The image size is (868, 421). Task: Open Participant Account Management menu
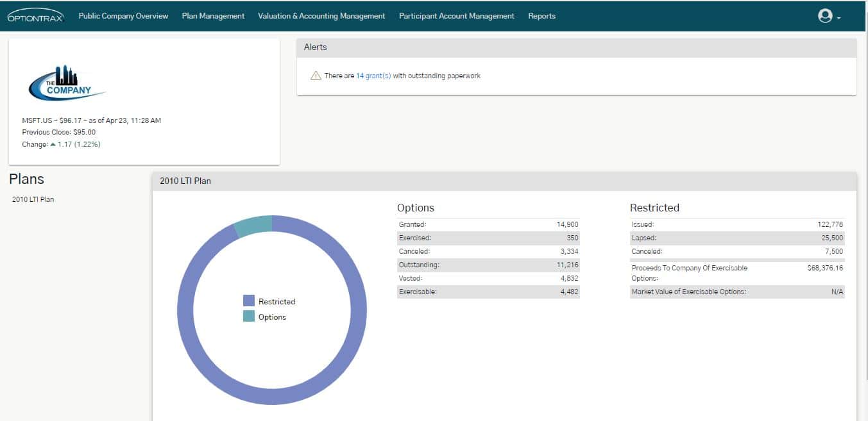(x=456, y=16)
